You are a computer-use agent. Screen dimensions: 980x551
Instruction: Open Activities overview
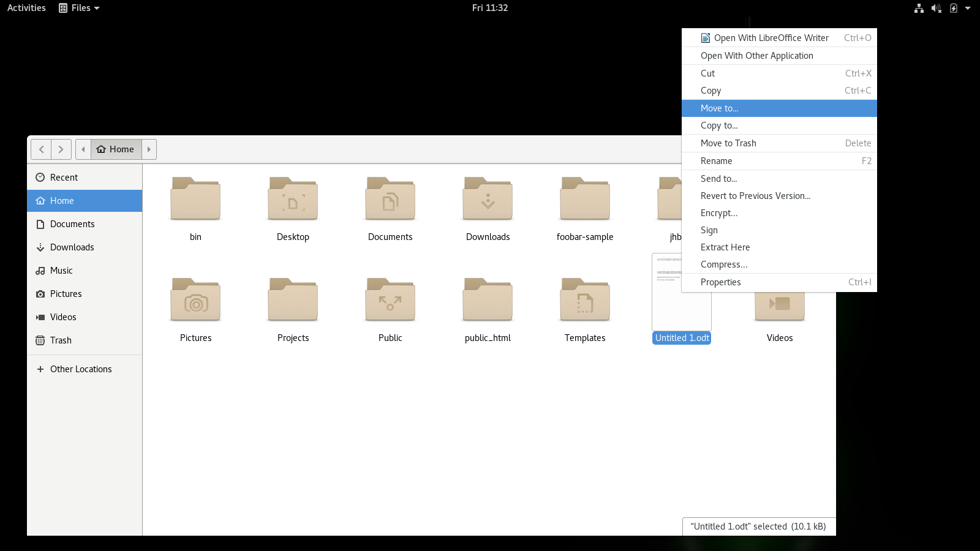click(26, 8)
